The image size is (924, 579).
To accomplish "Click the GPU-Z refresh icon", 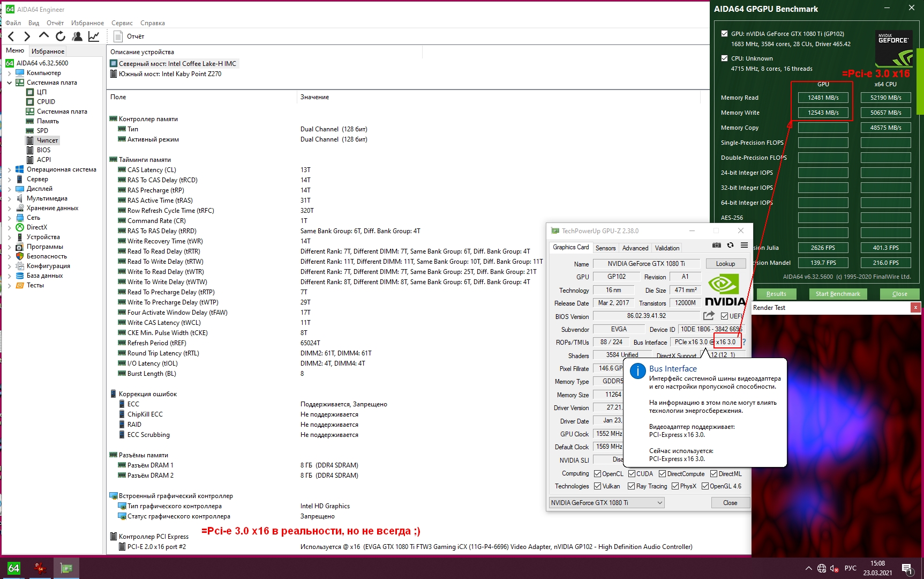I will (x=730, y=246).
